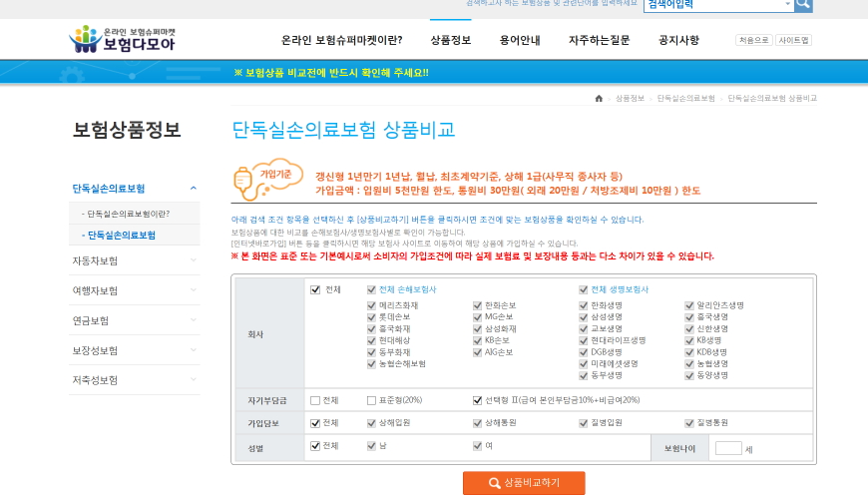Toggle the 전체 생명보험사 checkbox
Image resolution: width=868 pixels, height=497 pixels.
584,289
